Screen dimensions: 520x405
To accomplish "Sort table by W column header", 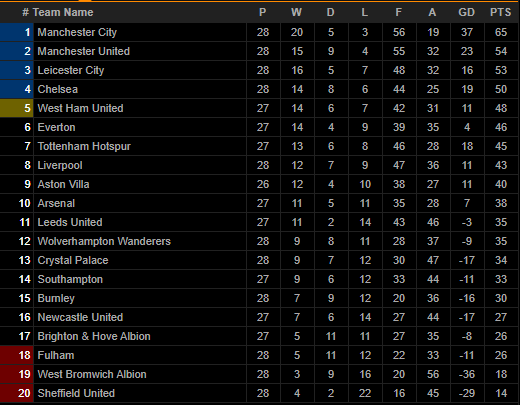I will coord(296,12).
